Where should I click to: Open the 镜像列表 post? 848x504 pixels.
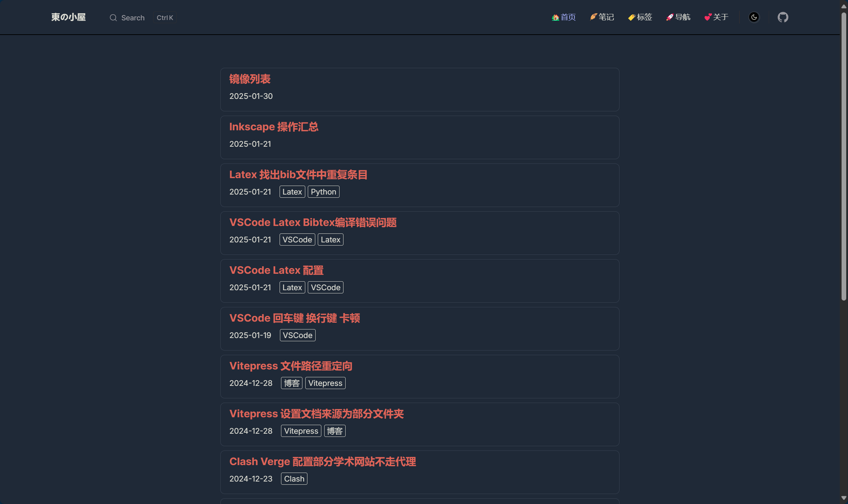250,79
